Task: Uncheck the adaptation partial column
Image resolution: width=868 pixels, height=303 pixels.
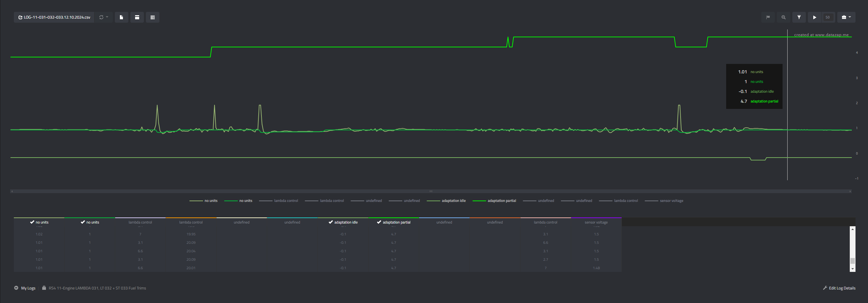Action: tap(393, 222)
